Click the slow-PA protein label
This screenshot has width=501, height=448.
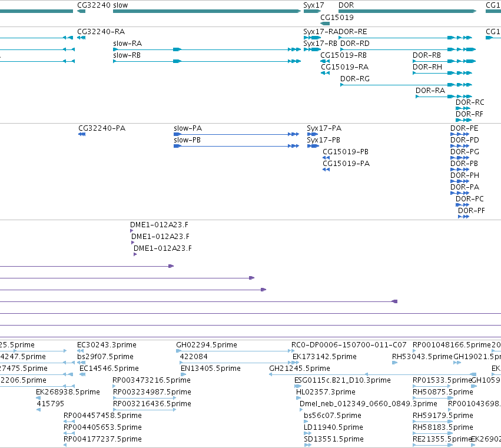point(188,128)
